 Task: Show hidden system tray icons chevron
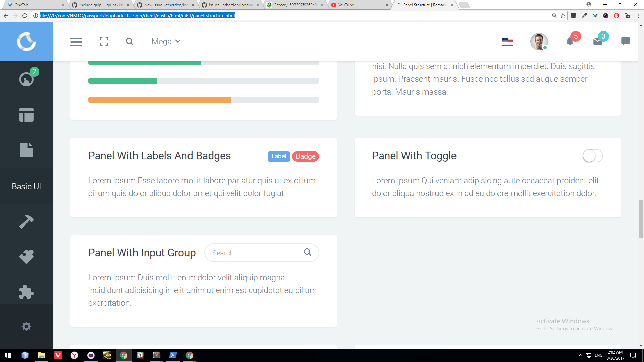[580, 355]
